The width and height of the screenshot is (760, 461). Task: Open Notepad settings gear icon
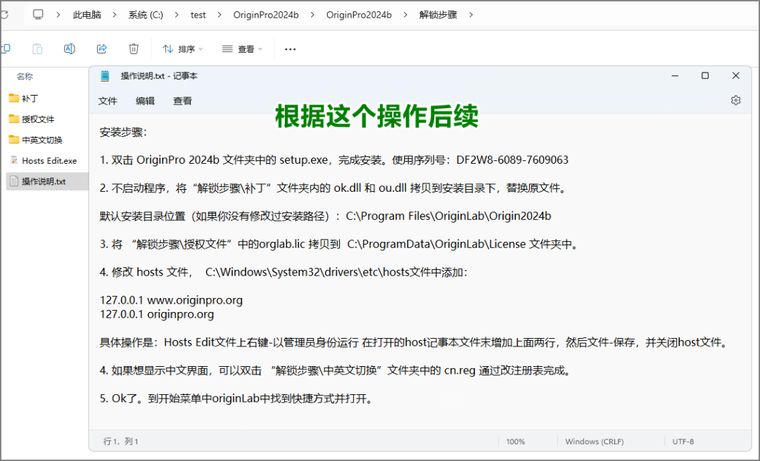(735, 100)
